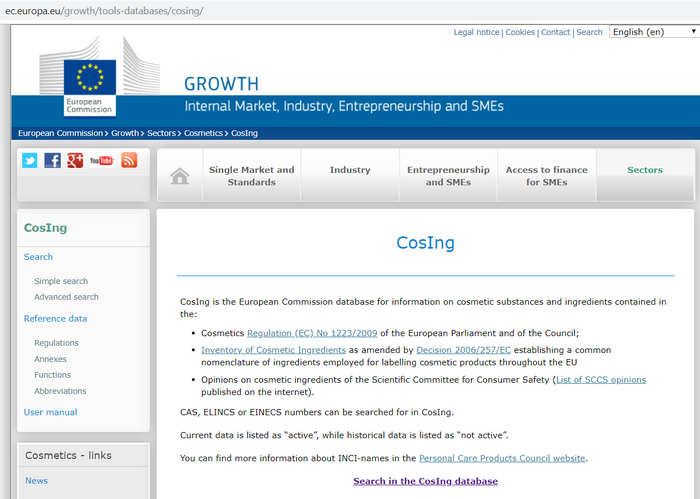Open the YouTube social icon

[x=102, y=161]
